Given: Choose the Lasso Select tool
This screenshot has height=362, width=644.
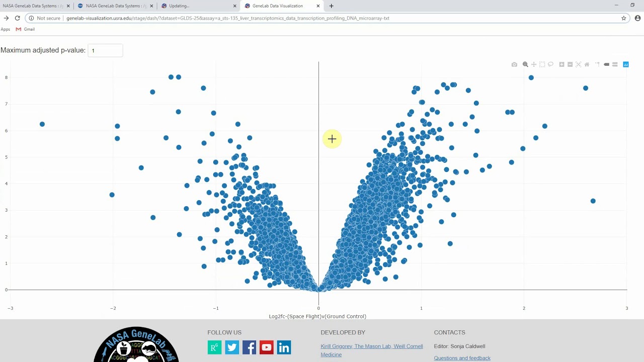Looking at the screenshot, I should click(x=550, y=64).
